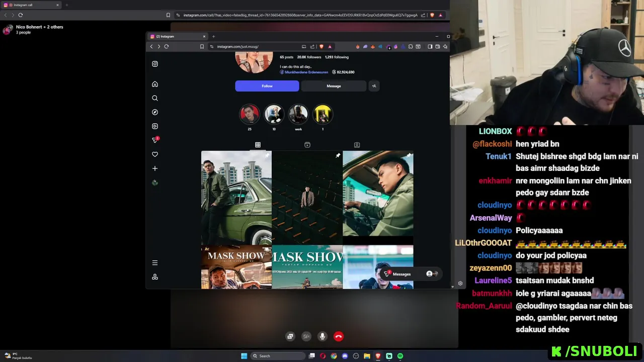Go back in the inner Instagram window
The image size is (644, 362).
pos(151,46)
